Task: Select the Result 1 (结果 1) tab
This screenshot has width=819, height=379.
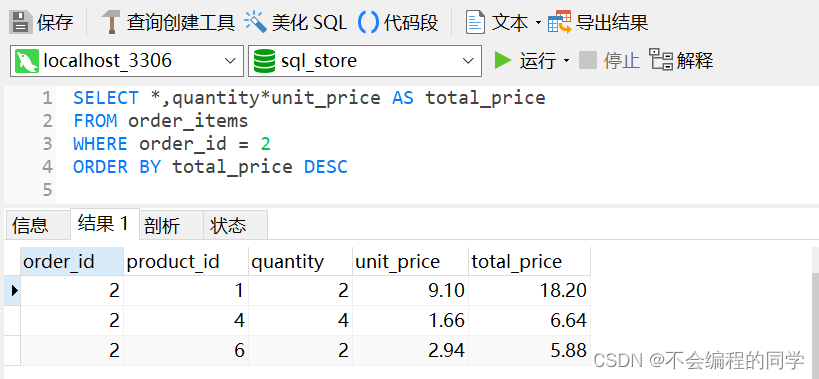Action: pos(104,224)
